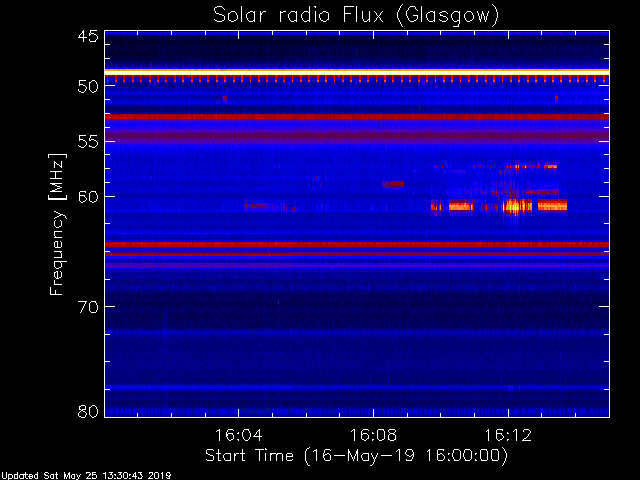Click the small red burst near 16:08, 59 MHz
This screenshot has width=640, height=480.
click(x=393, y=184)
